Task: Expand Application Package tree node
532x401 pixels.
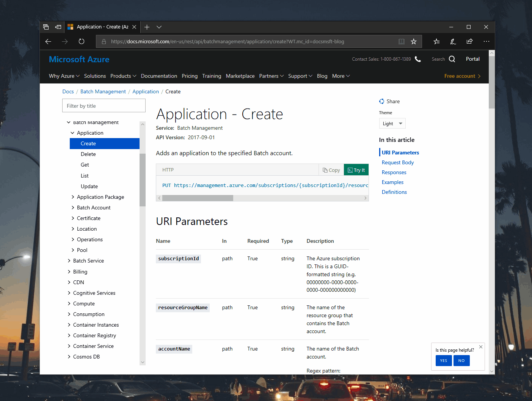Action: pos(73,197)
